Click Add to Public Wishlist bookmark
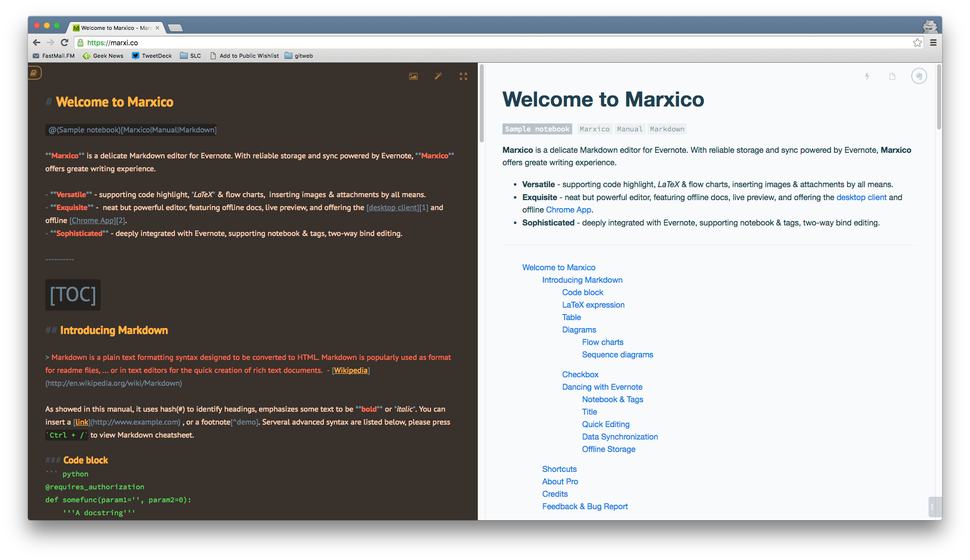The width and height of the screenshot is (970, 560). [245, 56]
